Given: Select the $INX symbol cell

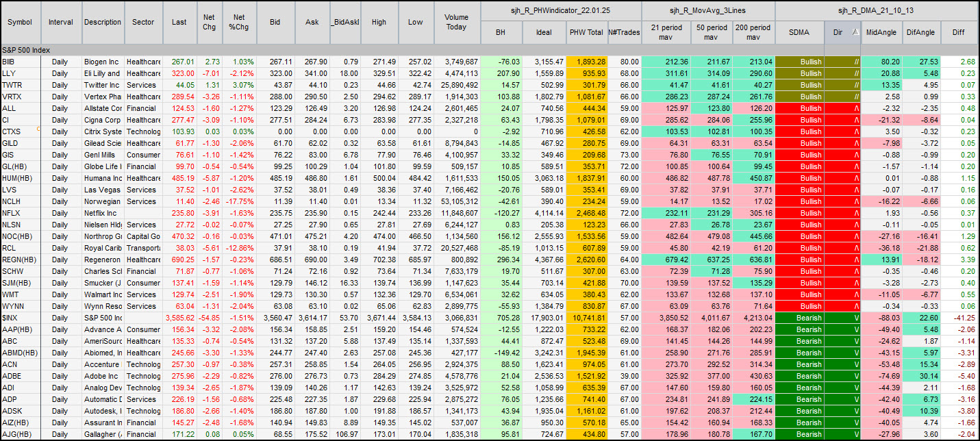Looking at the screenshot, I should tap(21, 318).
